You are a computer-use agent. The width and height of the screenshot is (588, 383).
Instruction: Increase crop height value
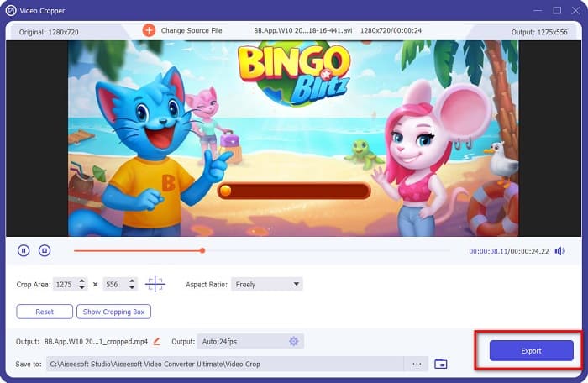132,281
